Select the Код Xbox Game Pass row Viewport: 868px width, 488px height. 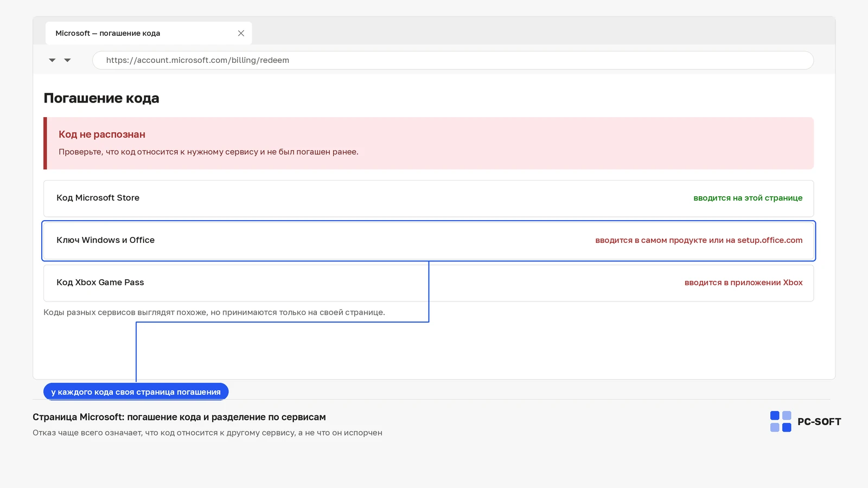[x=429, y=283]
